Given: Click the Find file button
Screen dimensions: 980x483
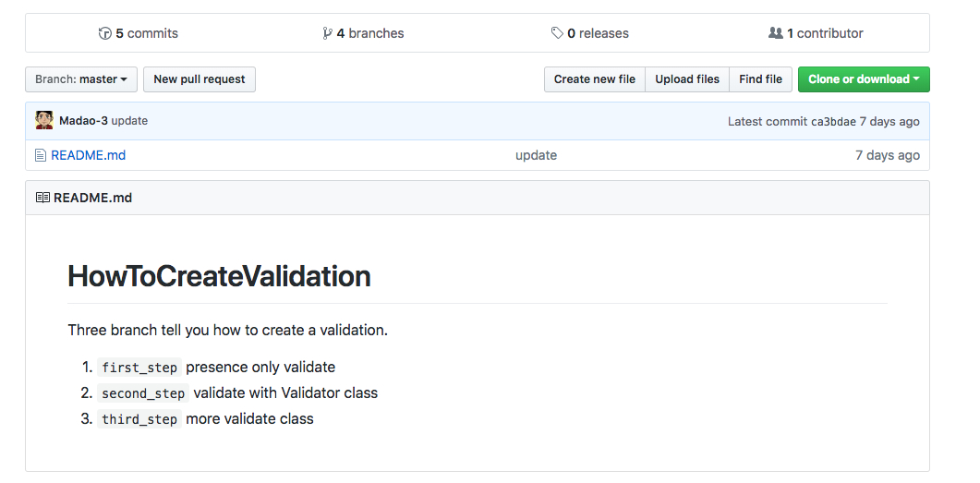Looking at the screenshot, I should (760, 79).
